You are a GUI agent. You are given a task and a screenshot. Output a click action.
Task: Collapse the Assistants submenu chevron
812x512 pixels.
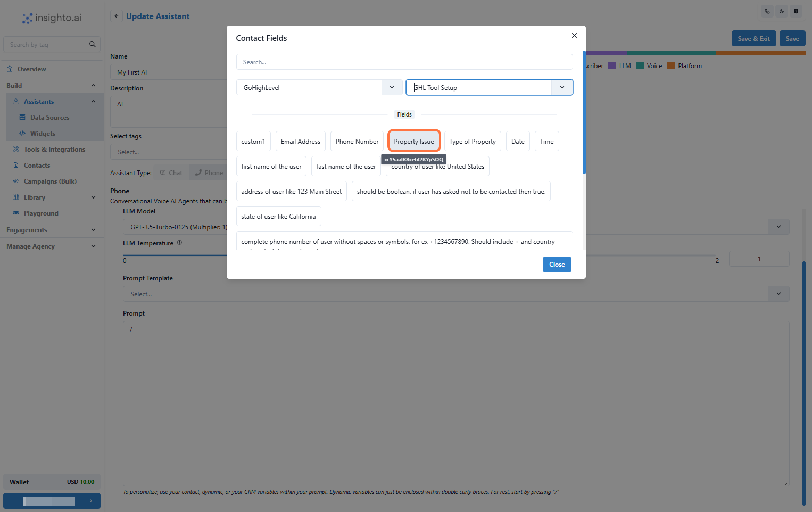93,102
